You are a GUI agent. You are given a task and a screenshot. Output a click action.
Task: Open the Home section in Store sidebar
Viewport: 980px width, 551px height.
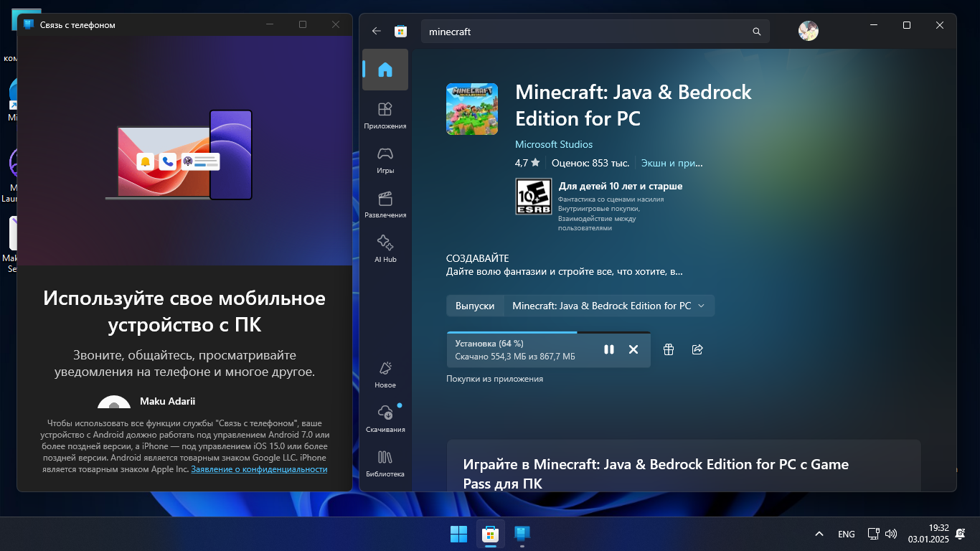click(385, 70)
